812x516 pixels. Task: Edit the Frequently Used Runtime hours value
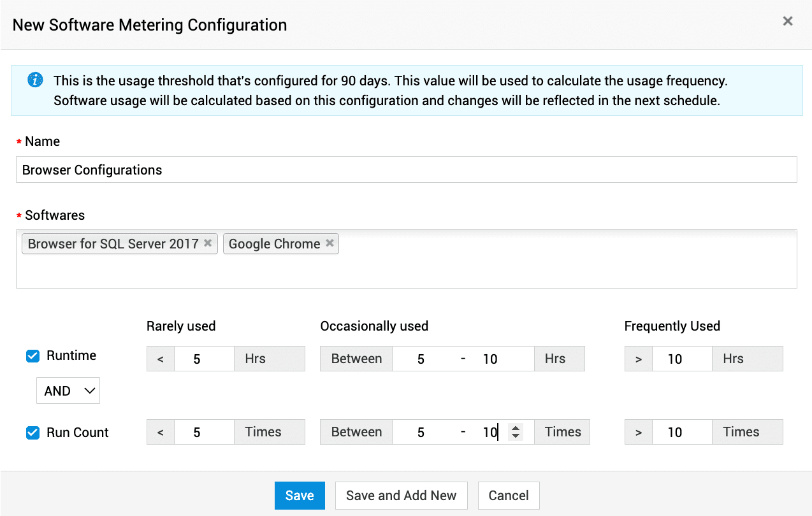[681, 359]
